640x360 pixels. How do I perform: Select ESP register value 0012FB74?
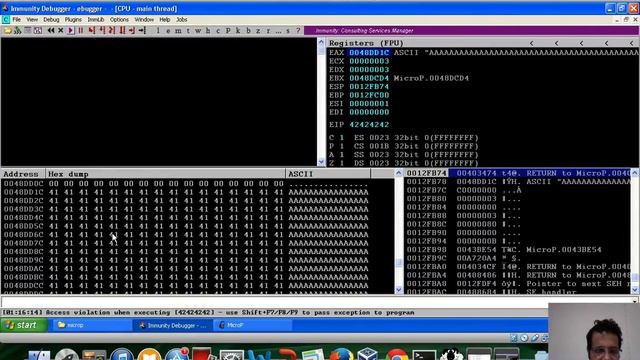(369, 87)
